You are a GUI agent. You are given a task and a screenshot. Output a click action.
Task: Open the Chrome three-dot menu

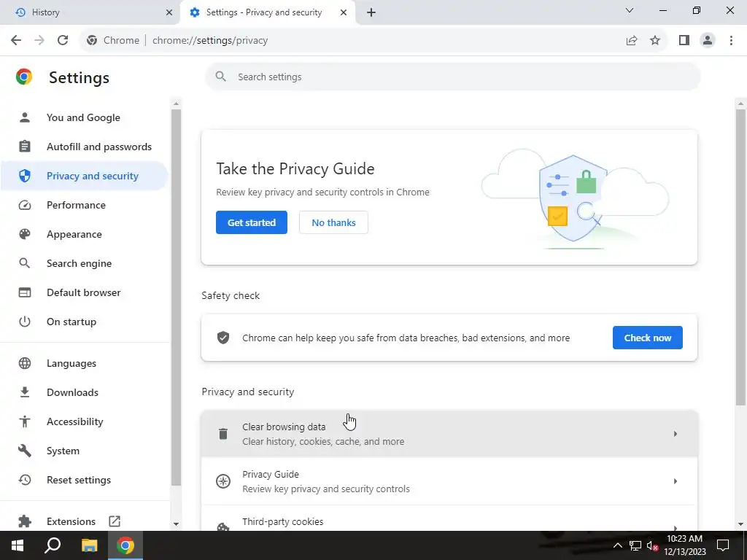(731, 41)
